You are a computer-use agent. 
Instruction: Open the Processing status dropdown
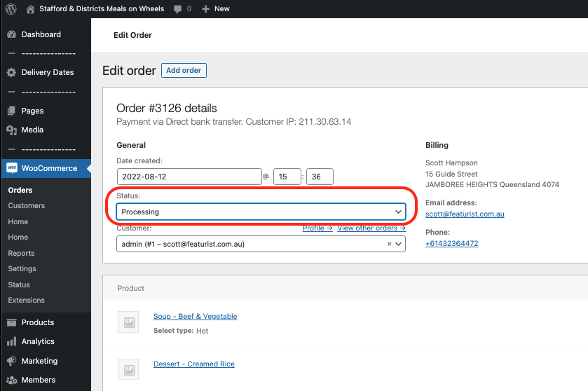tap(261, 212)
